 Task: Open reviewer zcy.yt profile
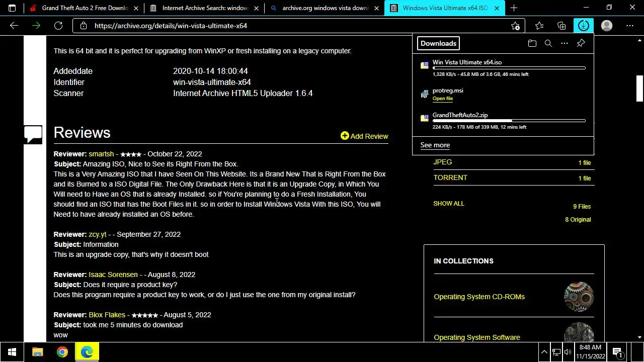coord(98,234)
